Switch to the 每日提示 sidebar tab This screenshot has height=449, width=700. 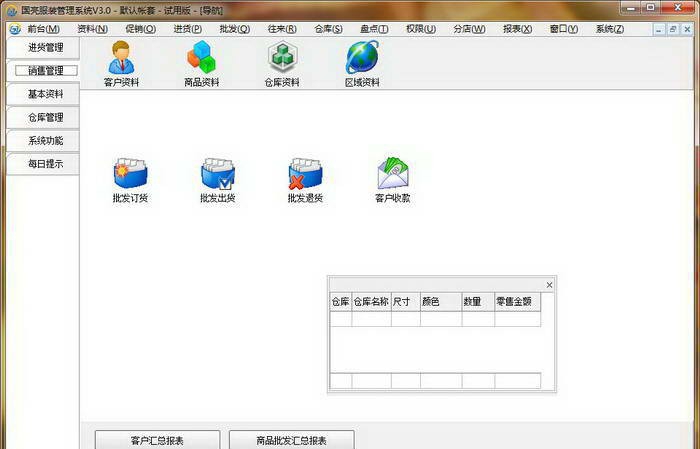click(44, 164)
